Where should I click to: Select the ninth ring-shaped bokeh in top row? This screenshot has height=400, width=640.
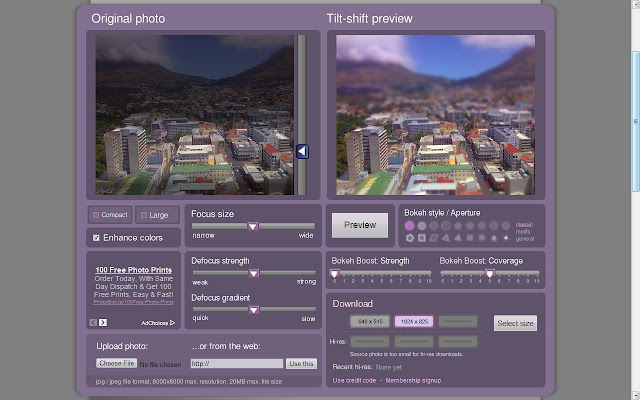(506, 225)
